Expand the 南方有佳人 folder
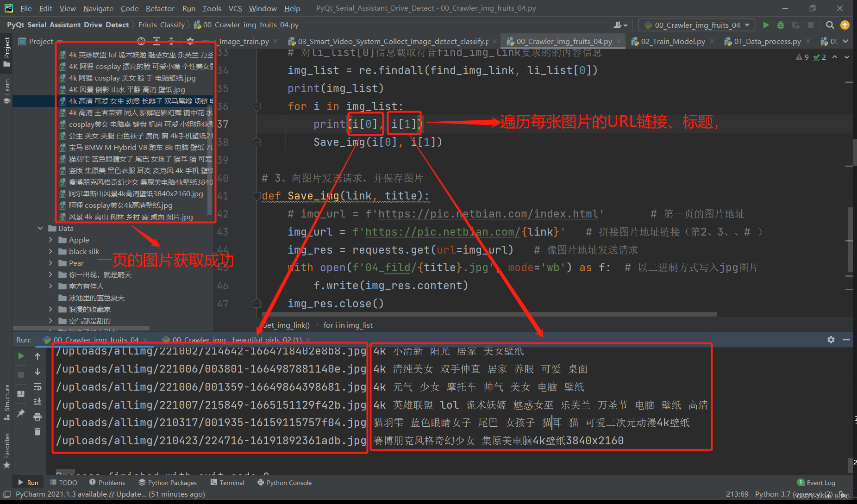This screenshot has height=504, width=857. tap(50, 286)
